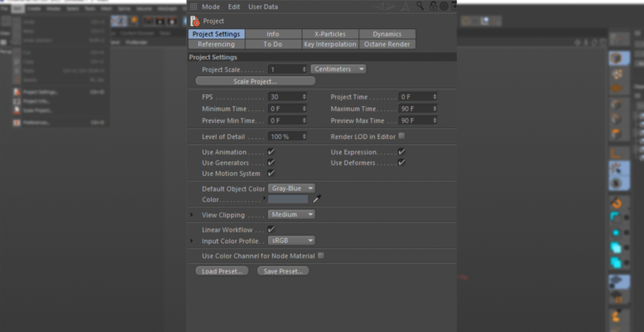Click the Preview Min Time input field
644x332 pixels.
point(287,121)
